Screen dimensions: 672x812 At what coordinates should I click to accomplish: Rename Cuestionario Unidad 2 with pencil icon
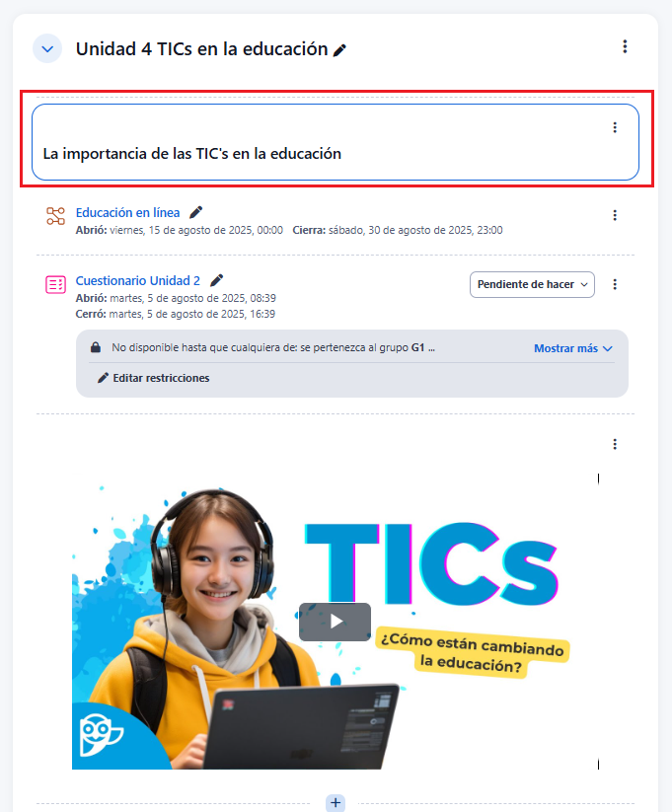[216, 280]
